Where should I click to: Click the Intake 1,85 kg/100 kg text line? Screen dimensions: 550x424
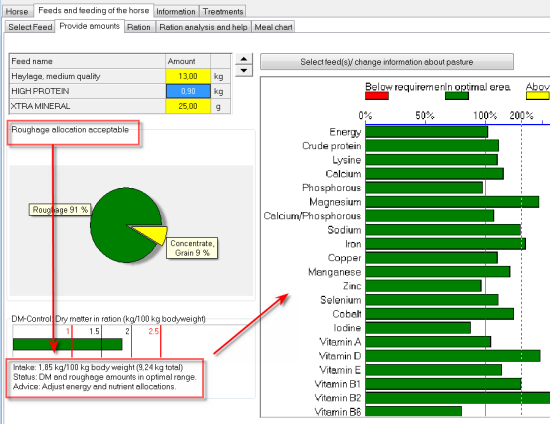[x=98, y=367]
